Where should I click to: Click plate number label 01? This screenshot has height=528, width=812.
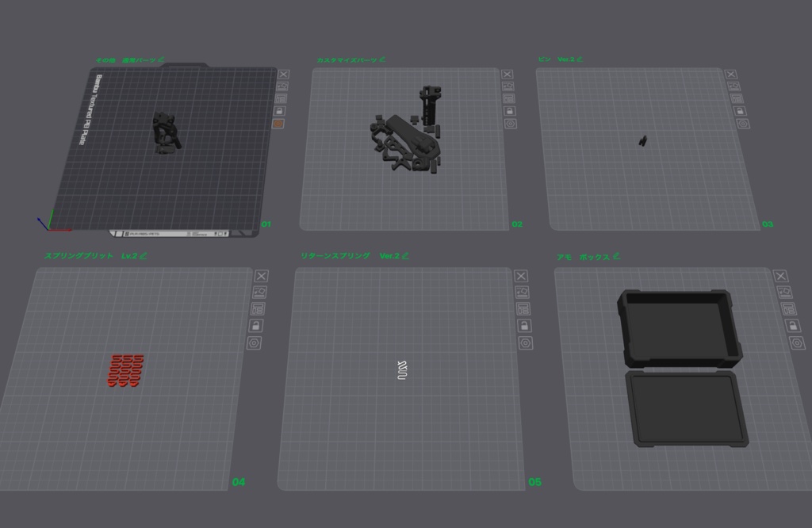tap(266, 224)
